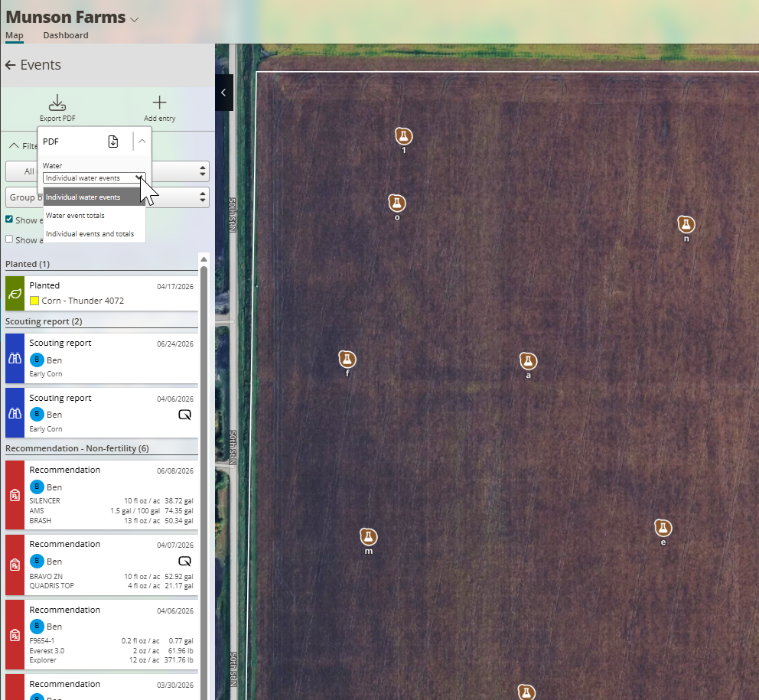This screenshot has height=700, width=759.
Task: Open comment icon on 04/07/2026 recommendation
Action: tap(185, 562)
